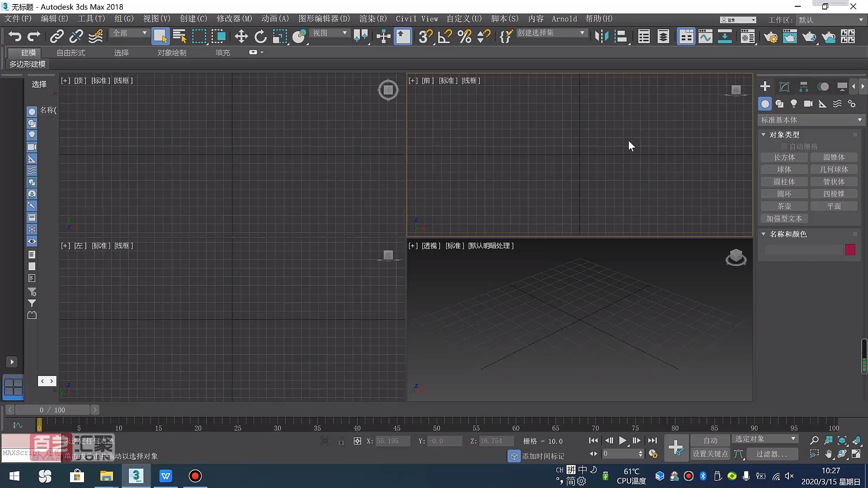Turn on Auto Key animation mode

pos(711,440)
